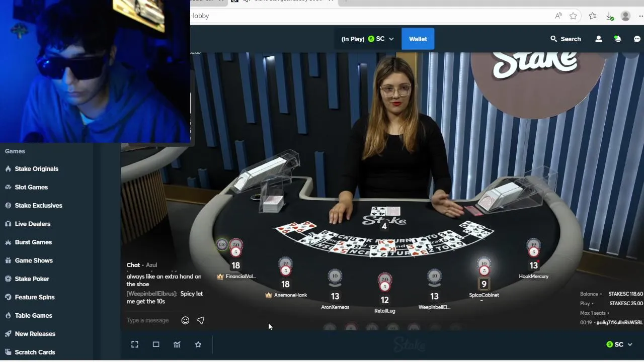The width and height of the screenshot is (644, 362).
Task: Click the game round ID text
Action: pyautogui.click(x=619, y=323)
